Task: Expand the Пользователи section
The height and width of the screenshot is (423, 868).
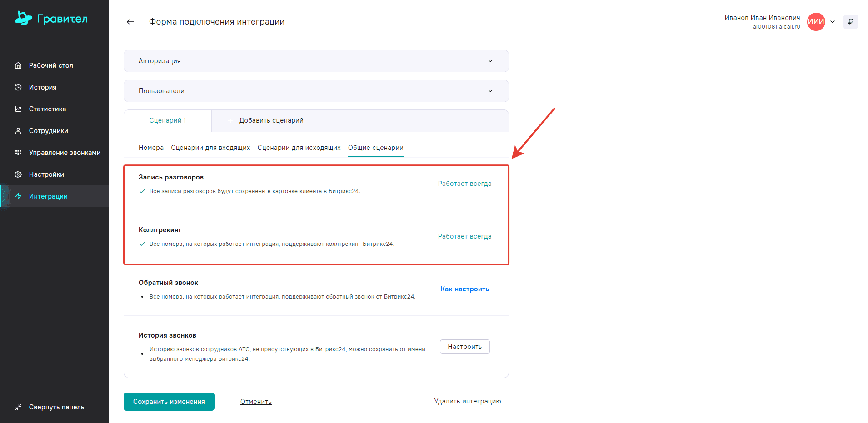Action: point(316,91)
